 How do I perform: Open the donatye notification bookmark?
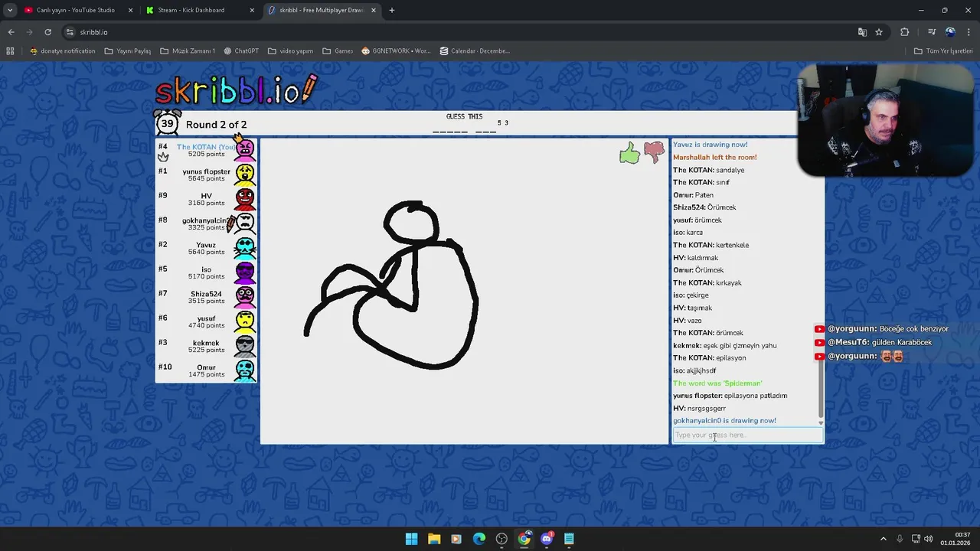point(62,51)
